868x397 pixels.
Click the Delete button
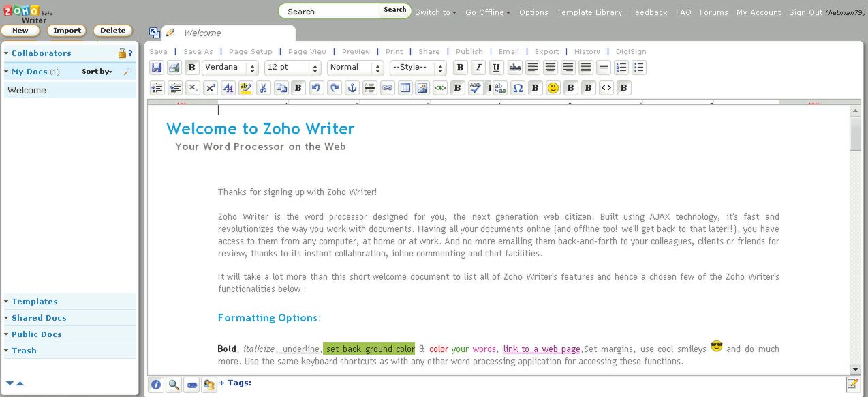[x=113, y=31]
